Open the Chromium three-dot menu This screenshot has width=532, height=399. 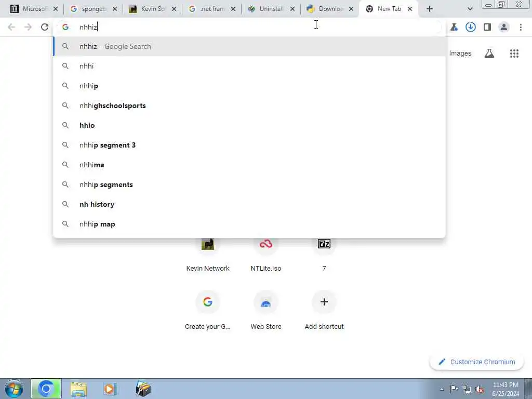[521, 27]
